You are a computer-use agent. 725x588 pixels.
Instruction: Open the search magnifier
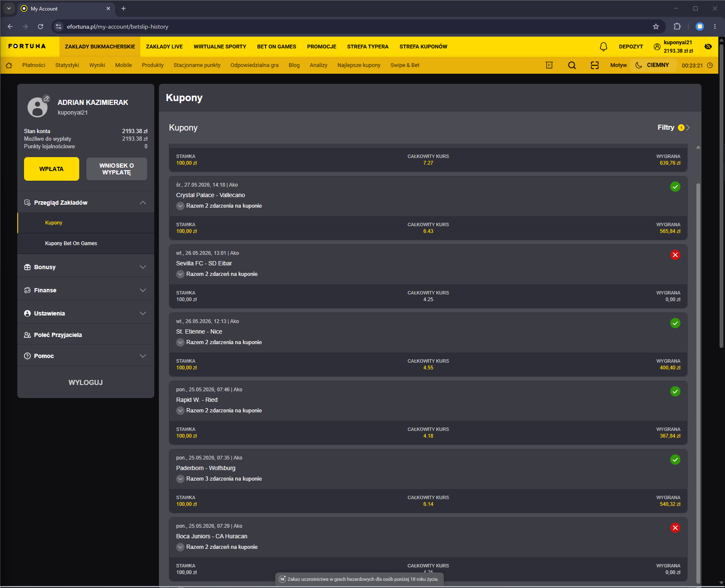[572, 65]
